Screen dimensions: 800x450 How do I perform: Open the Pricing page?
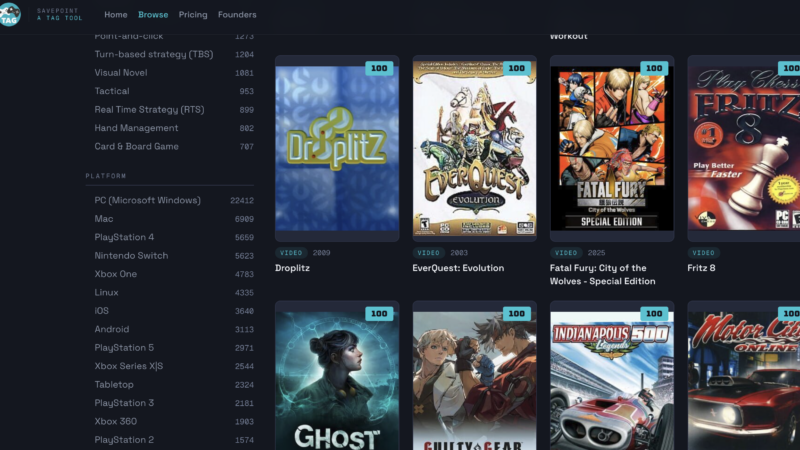click(x=193, y=15)
